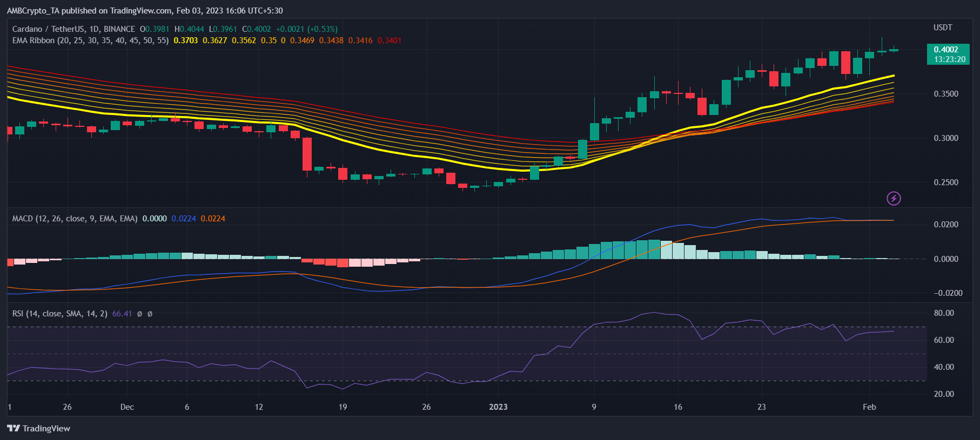Click the 0.0200 MACD axis label

[x=946, y=225]
